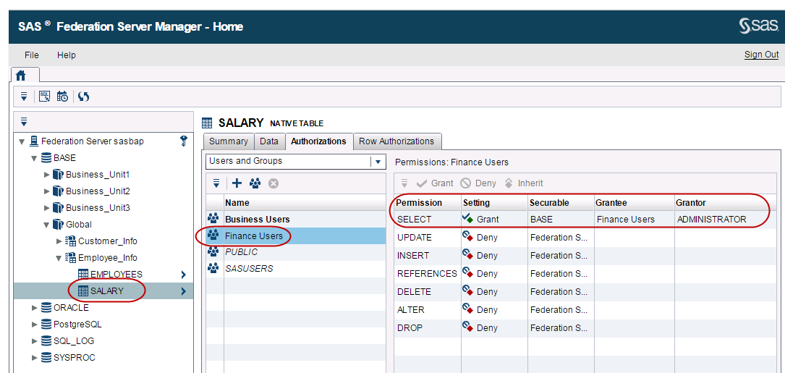
Task: Switch to the Data tab
Action: 269,141
